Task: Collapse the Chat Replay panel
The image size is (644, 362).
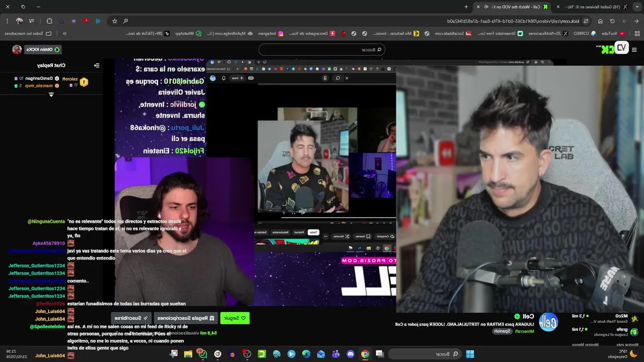Action: tap(97, 65)
